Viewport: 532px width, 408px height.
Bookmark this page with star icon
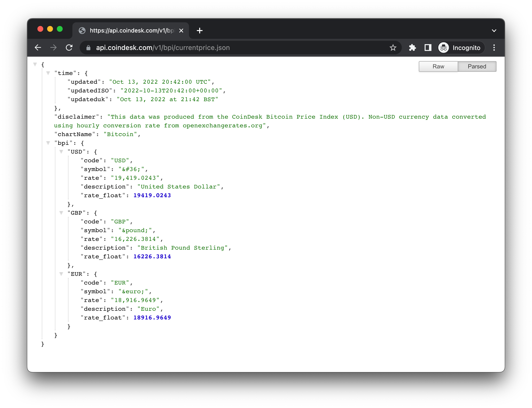393,48
